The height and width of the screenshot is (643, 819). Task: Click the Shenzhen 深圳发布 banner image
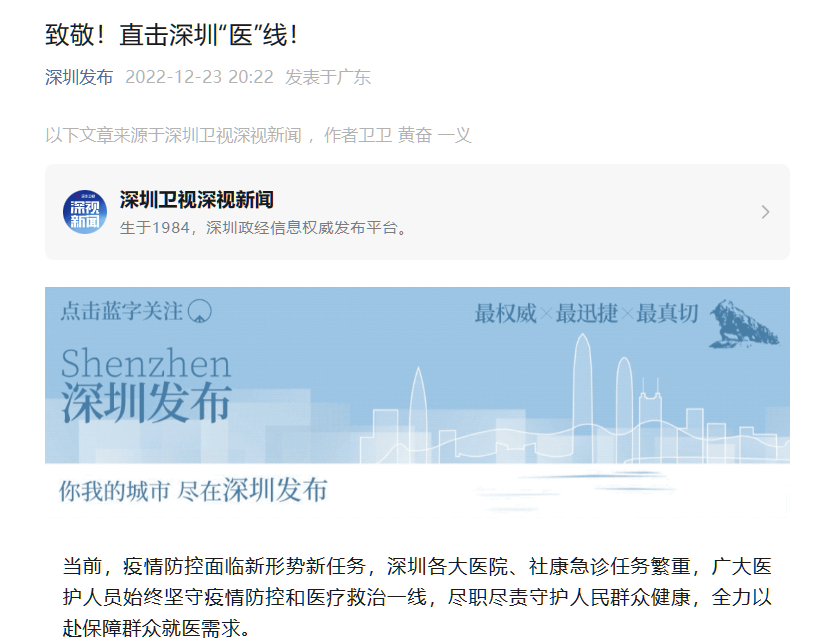[417, 402]
